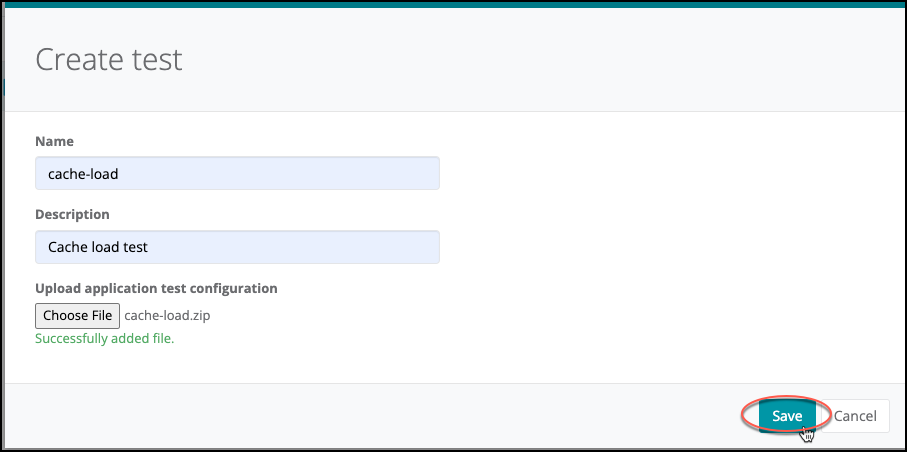The height and width of the screenshot is (452, 907).
Task: Click the cache-load.zip file name
Action: click(167, 316)
